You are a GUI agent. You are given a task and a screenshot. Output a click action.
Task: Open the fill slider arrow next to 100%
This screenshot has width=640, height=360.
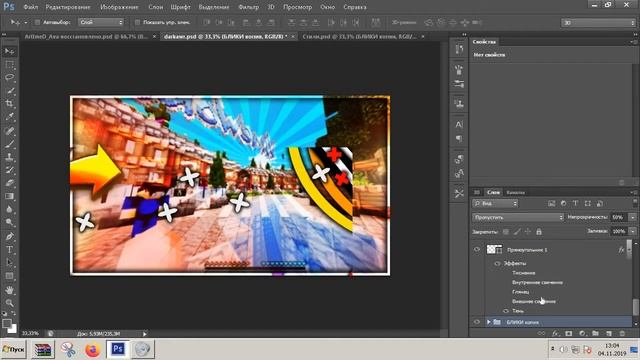[633, 231]
